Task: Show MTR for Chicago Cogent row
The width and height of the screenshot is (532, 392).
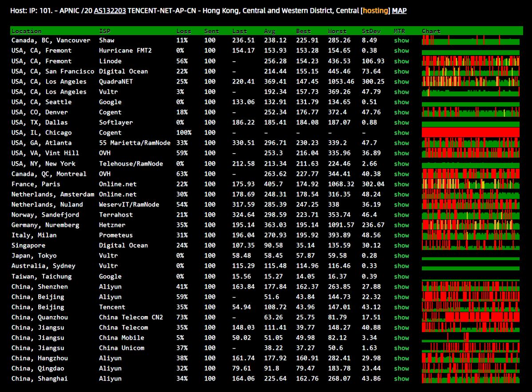Action: 401,133
